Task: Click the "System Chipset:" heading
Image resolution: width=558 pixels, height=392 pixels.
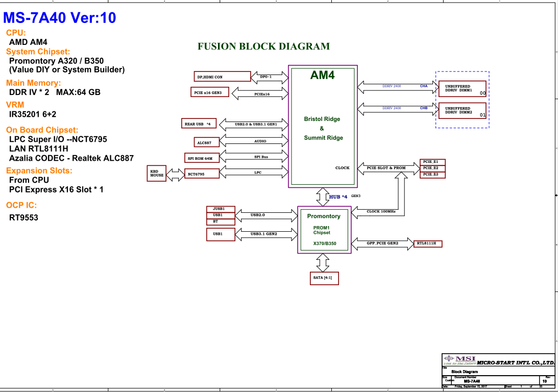Action: [38, 52]
